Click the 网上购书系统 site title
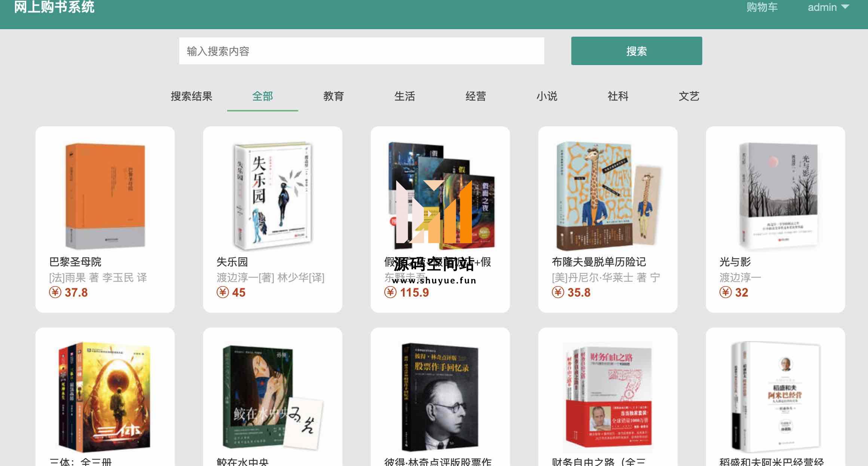The width and height of the screenshot is (868, 466). pos(54,7)
